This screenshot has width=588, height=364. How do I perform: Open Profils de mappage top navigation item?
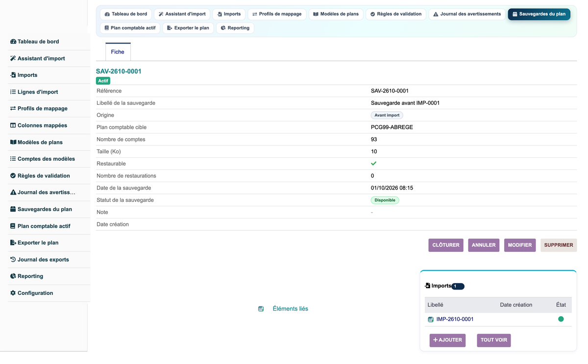point(277,14)
